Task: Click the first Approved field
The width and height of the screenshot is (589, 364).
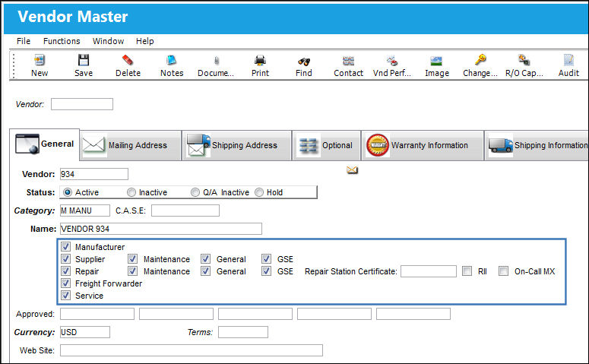Action: tap(97, 314)
